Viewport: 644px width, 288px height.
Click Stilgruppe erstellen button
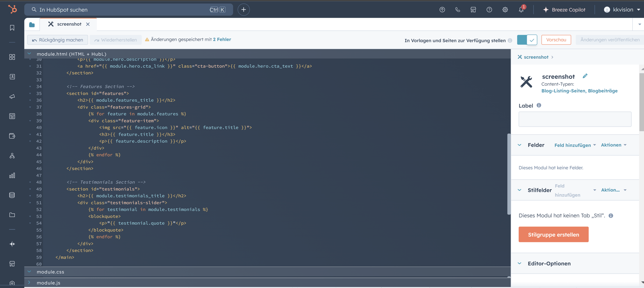[x=554, y=235]
